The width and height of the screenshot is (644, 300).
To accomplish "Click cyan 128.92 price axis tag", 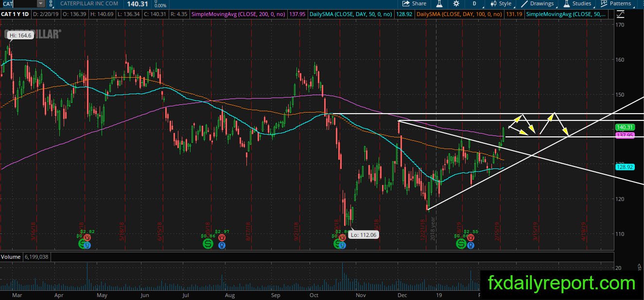I will click(624, 167).
